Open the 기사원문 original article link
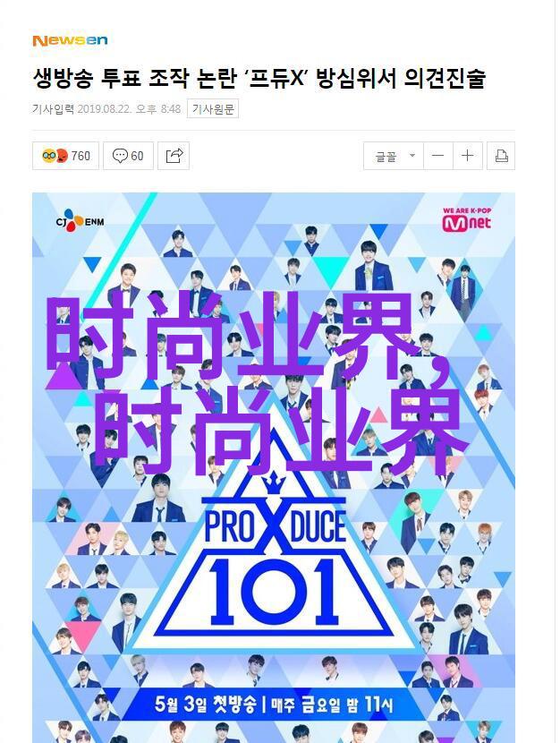The width and height of the screenshot is (560, 743). (213, 109)
